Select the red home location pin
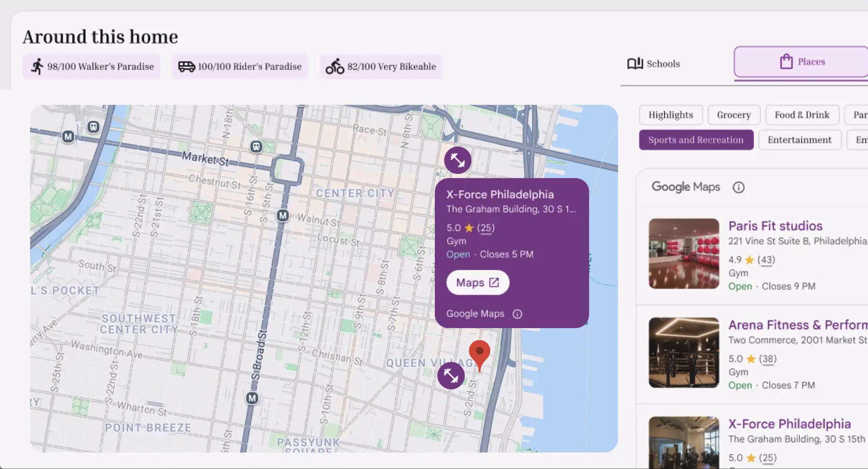 coord(479,356)
